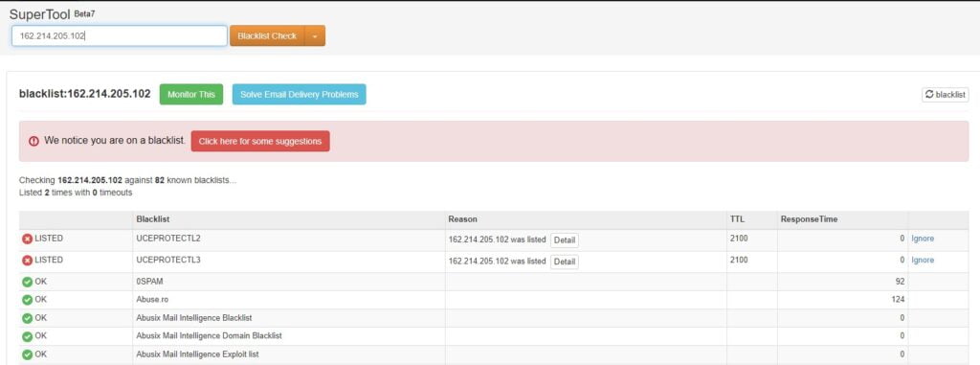The image size is (980, 365).
Task: Click the IP address input field
Action: click(120, 35)
